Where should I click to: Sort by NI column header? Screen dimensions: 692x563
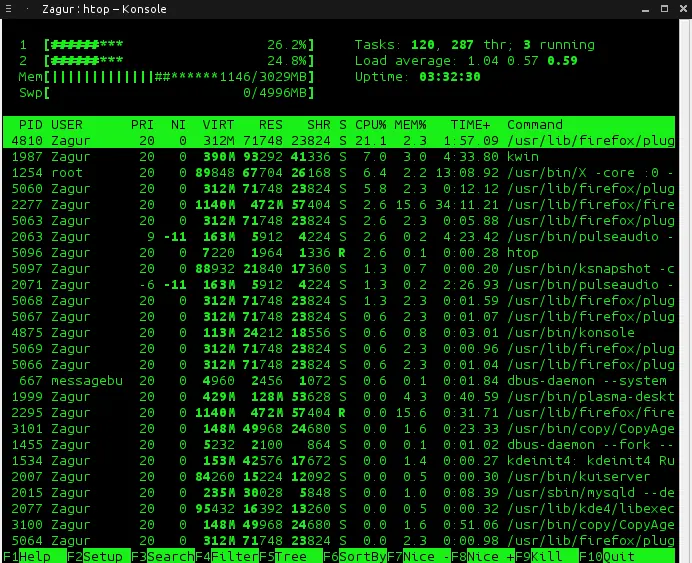coord(178,125)
